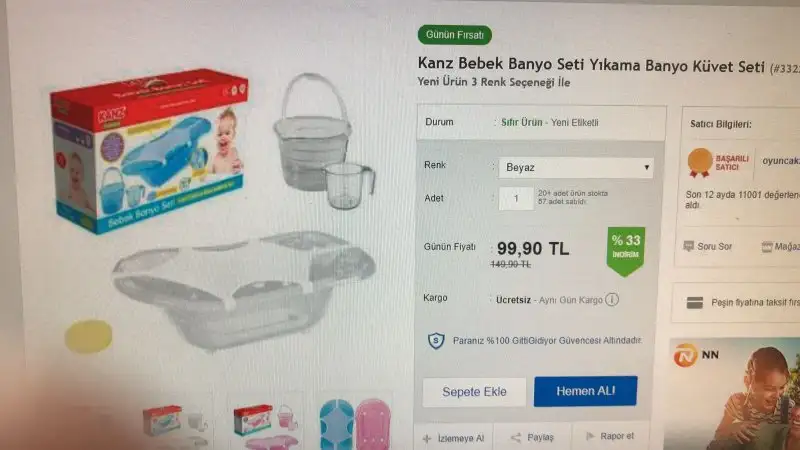Viewport: 800px width, 450px height.
Task: Click the Adet quantity input field
Action: [x=516, y=198]
